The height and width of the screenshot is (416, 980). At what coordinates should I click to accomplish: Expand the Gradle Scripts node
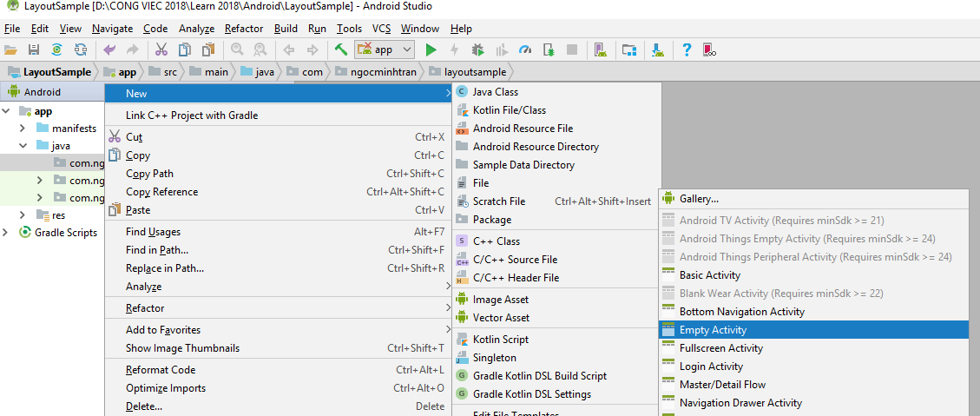coord(7,233)
